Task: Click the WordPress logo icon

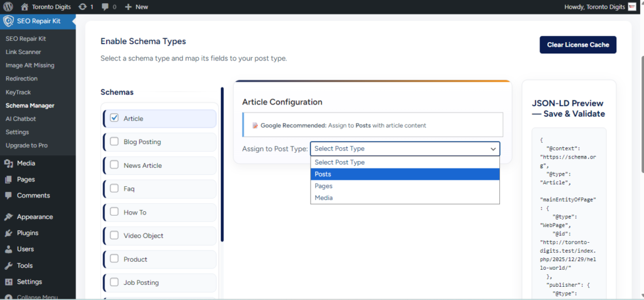Action: click(x=8, y=6)
